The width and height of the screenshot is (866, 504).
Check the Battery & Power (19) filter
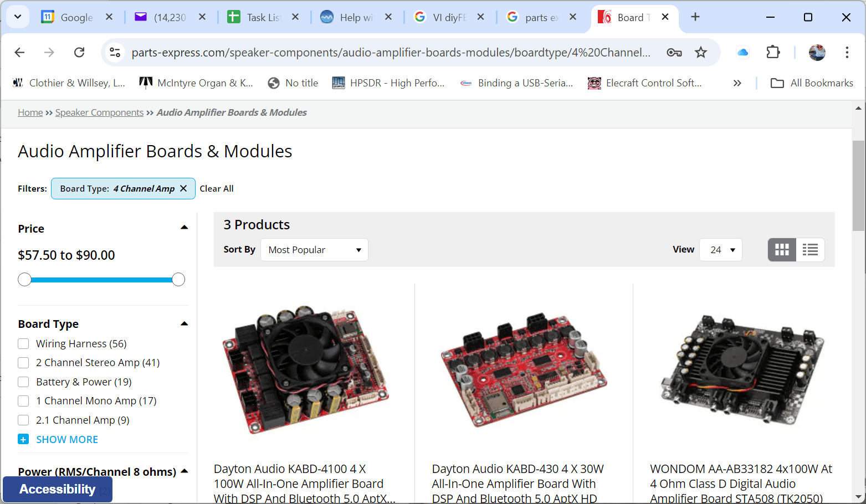point(23,382)
